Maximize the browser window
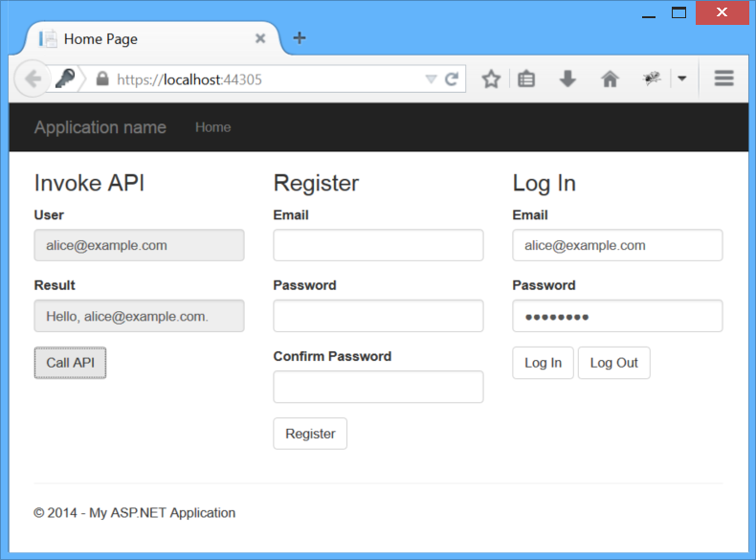Image resolution: width=756 pixels, height=560 pixels. point(678,12)
